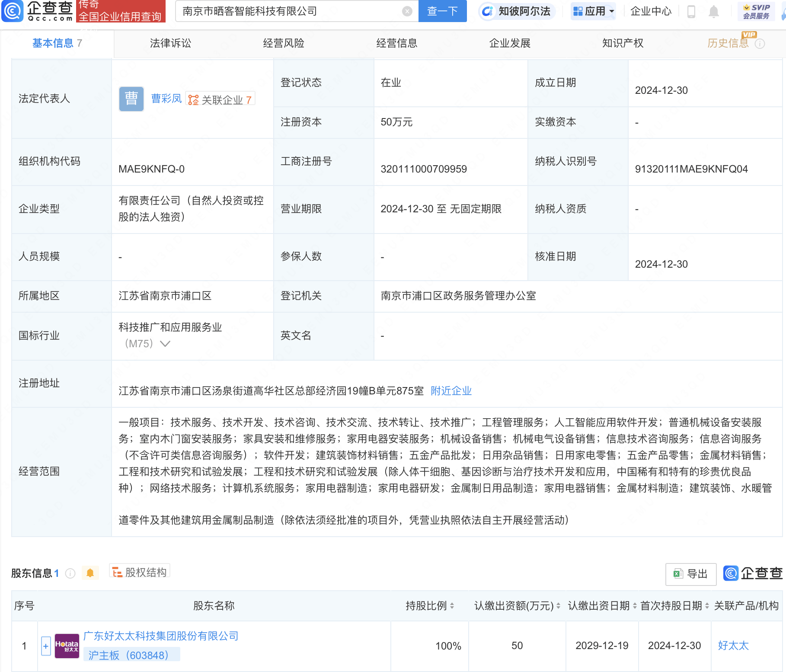
Task: Click the Hotata shareholder logo
Action: tap(67, 646)
